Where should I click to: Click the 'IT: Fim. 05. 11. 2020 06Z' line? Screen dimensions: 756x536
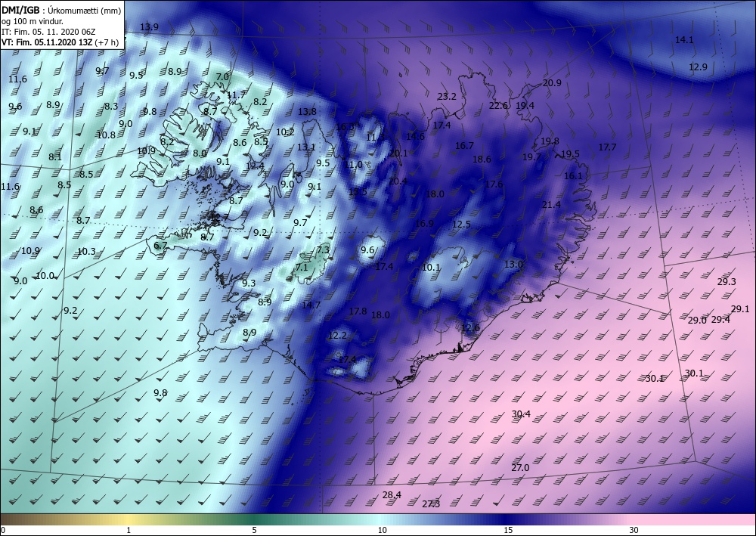(x=48, y=32)
